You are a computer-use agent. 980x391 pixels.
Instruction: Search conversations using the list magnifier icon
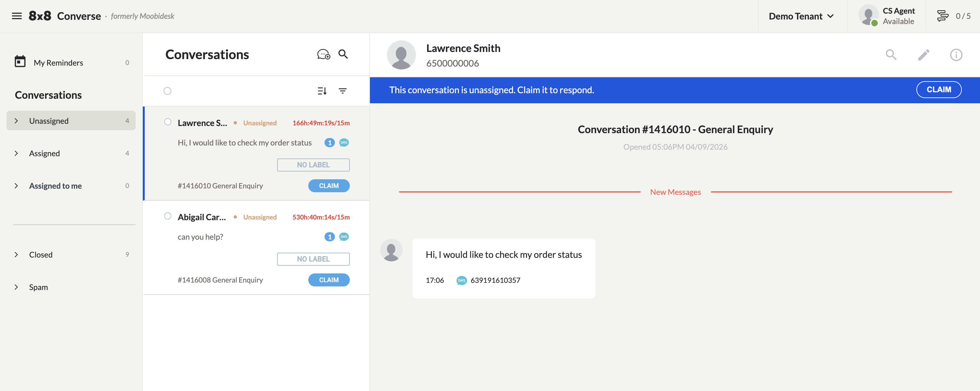click(343, 55)
